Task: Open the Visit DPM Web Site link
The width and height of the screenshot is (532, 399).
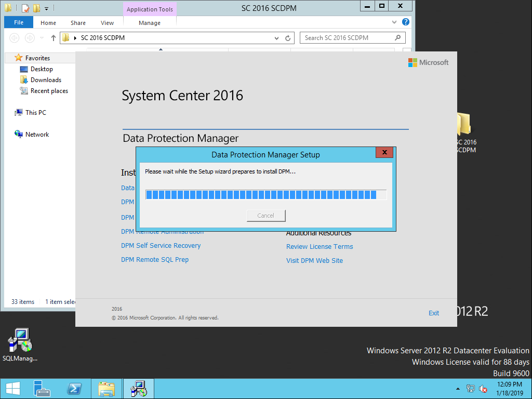Action: click(x=314, y=260)
